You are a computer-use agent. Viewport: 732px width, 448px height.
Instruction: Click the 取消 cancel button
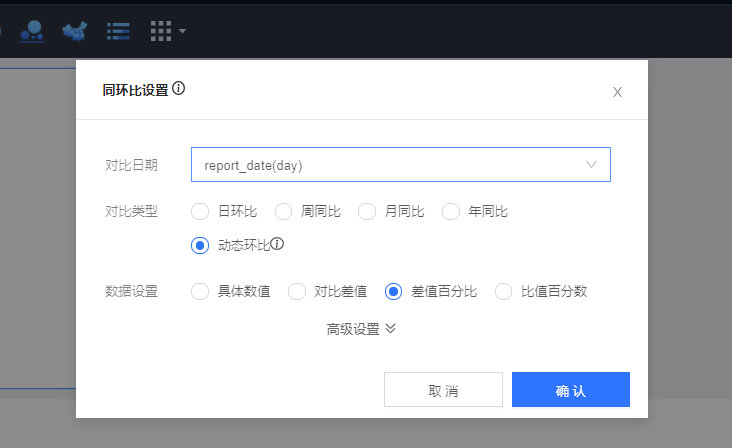coord(443,390)
